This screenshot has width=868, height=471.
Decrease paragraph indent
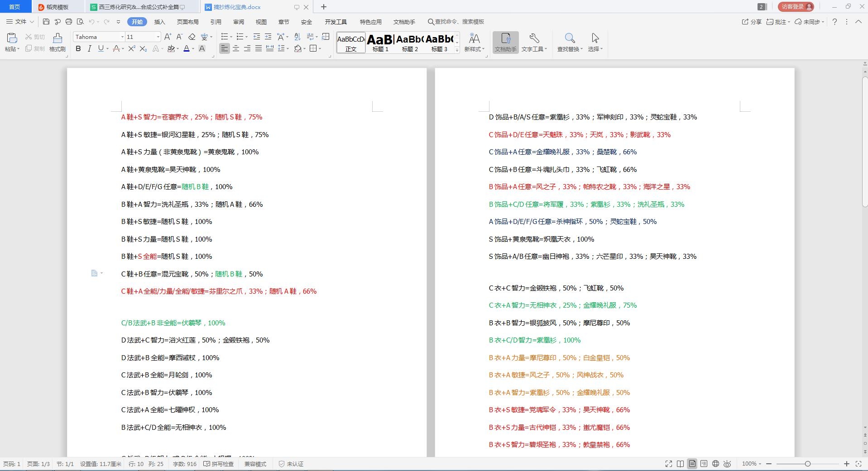click(x=257, y=37)
